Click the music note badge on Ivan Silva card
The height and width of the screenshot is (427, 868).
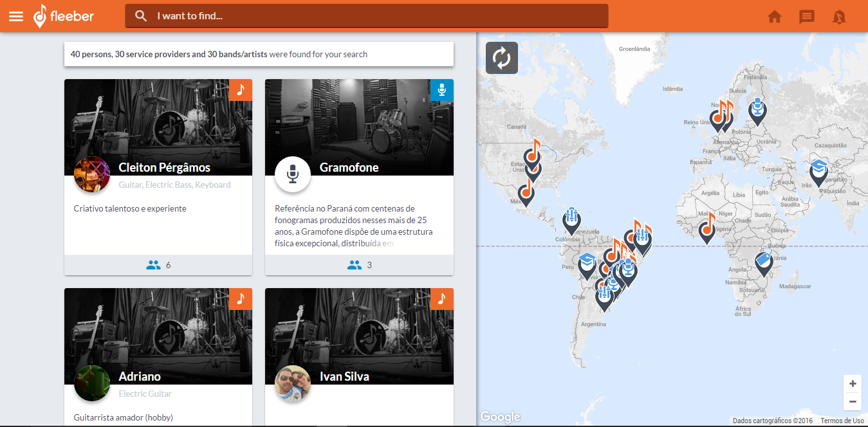[x=442, y=299]
